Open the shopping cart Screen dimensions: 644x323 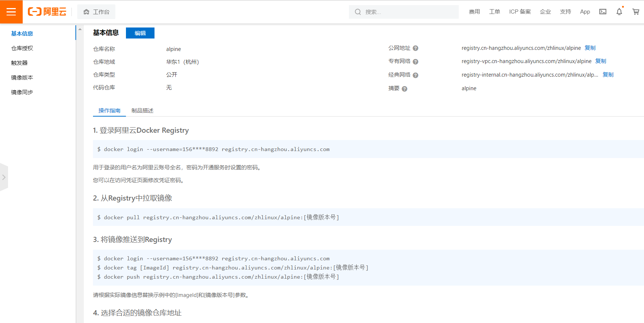(x=636, y=12)
